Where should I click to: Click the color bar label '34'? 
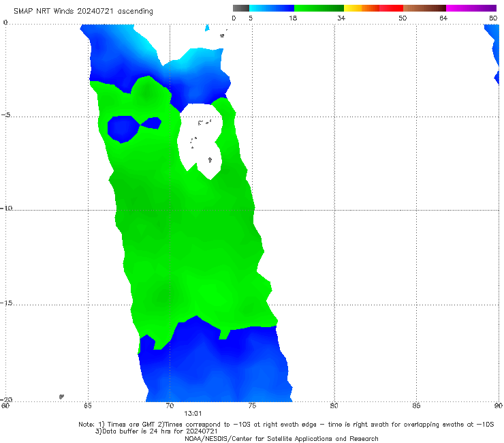pos(341,18)
